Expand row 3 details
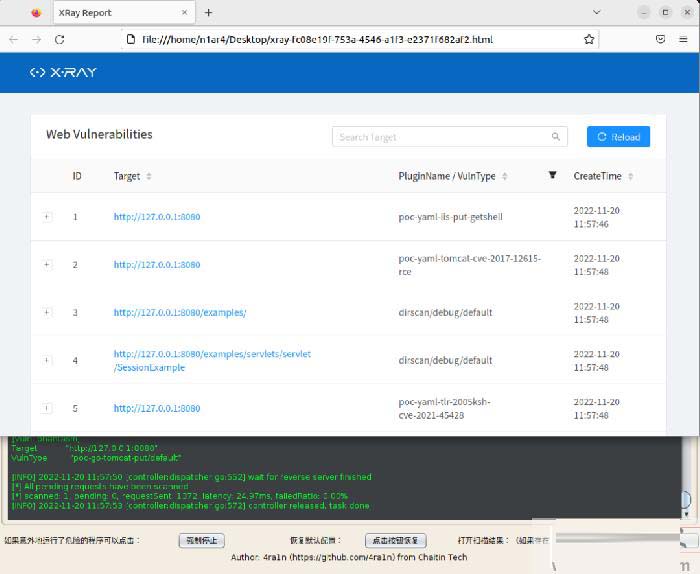 [x=47, y=312]
